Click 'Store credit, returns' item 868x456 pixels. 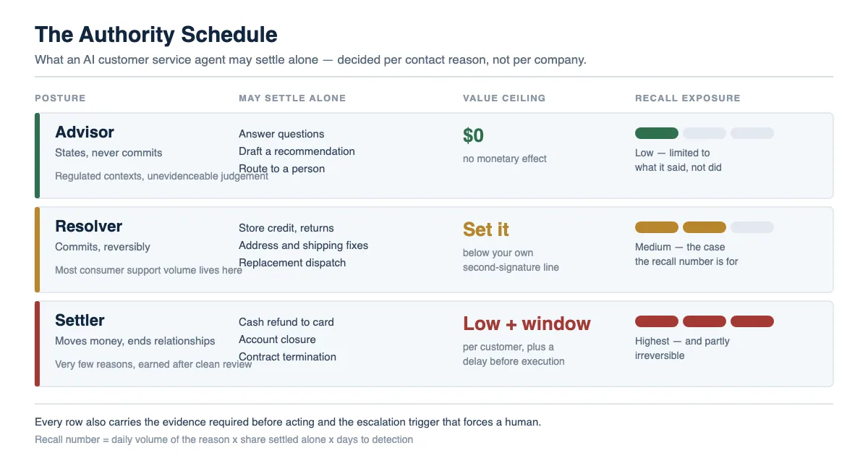click(x=286, y=228)
